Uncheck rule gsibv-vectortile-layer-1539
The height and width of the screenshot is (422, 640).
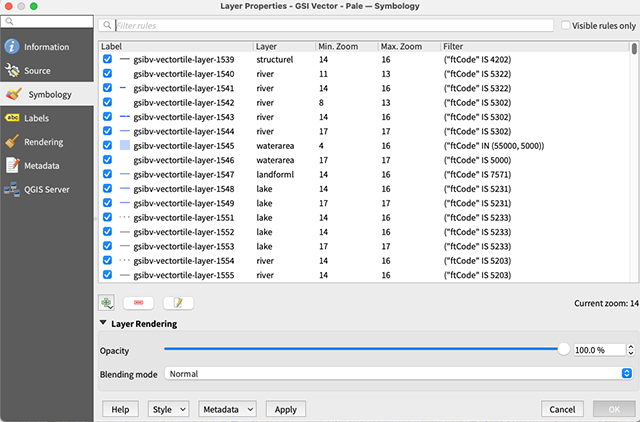(107, 59)
